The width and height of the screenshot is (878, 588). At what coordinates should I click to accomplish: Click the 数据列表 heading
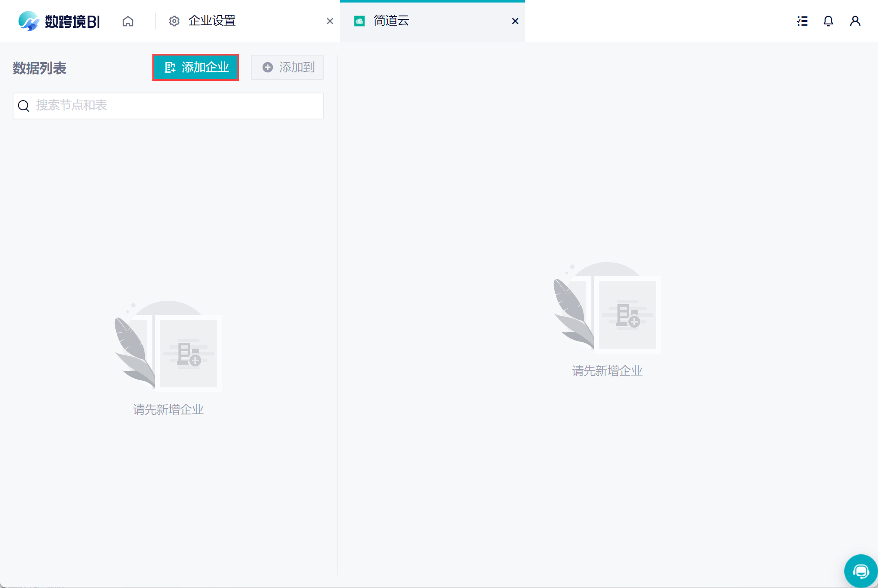(x=40, y=68)
